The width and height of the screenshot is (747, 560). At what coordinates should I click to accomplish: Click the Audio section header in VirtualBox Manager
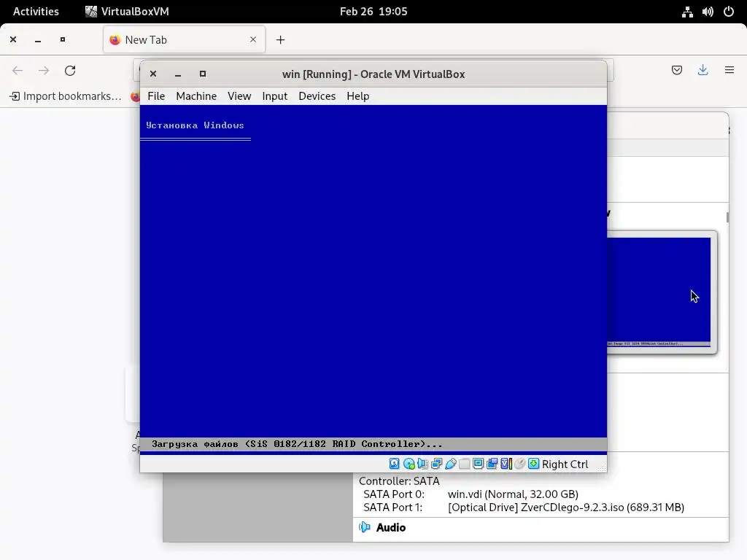tap(391, 528)
